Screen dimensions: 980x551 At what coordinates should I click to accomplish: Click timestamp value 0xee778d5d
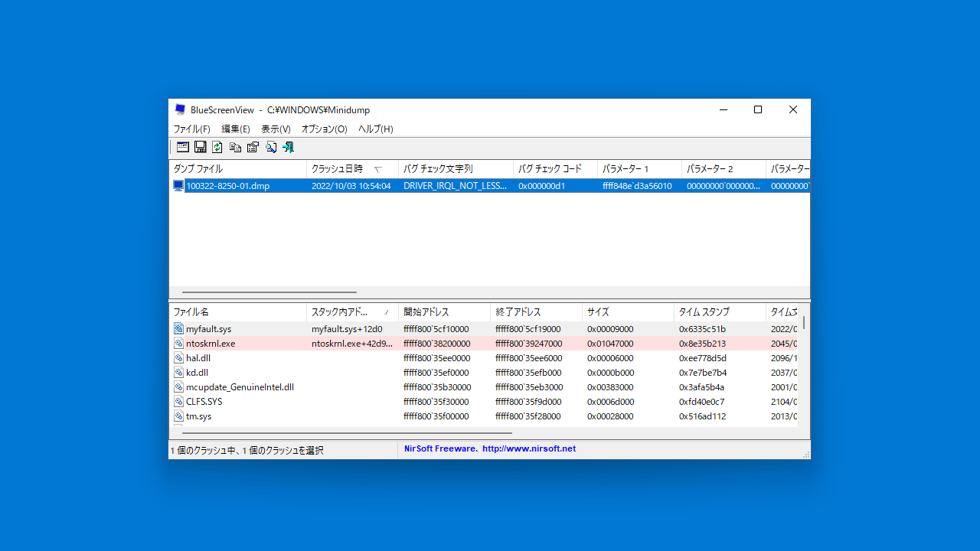click(x=703, y=358)
